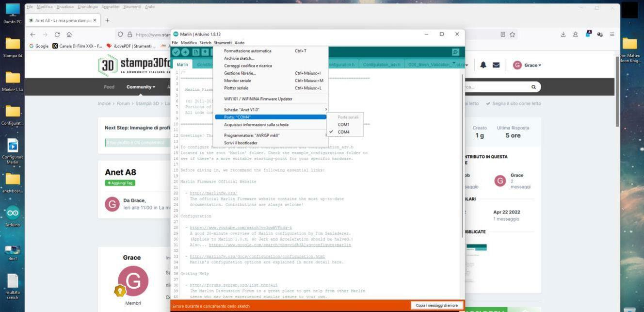Click the forum search magnifier icon

click(x=533, y=87)
